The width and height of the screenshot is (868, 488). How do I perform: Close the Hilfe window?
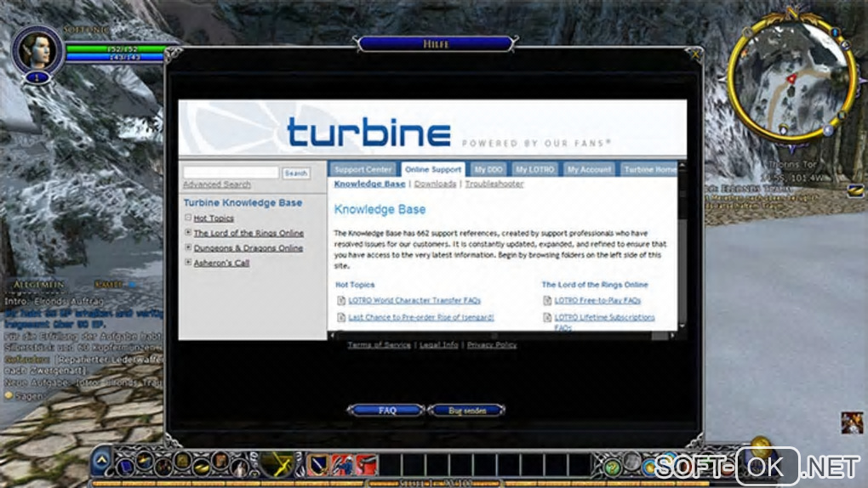(x=695, y=54)
